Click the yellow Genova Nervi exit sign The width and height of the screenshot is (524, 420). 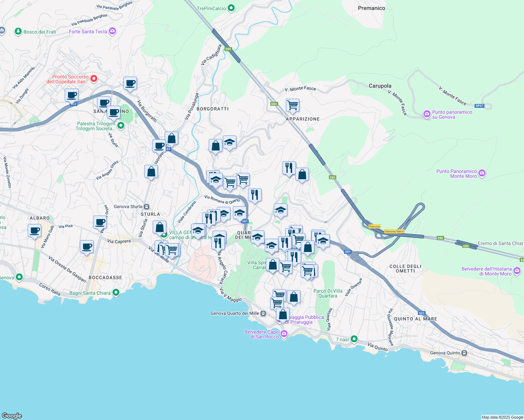pyautogui.click(x=394, y=231)
